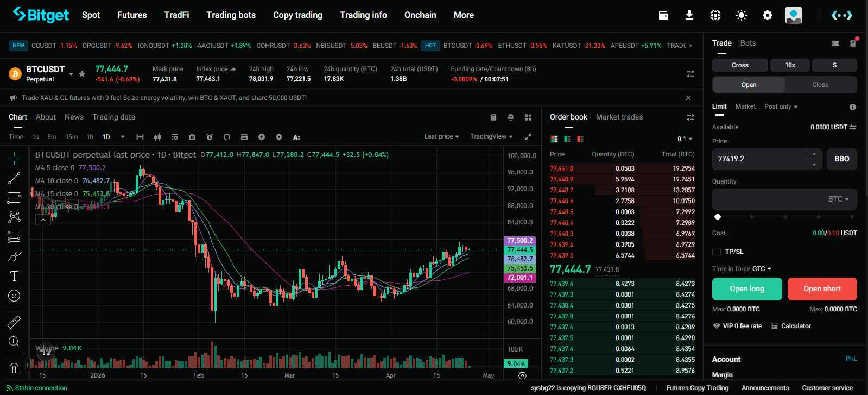Select the 1h timeframe
The width and height of the screenshot is (868, 395).
pyautogui.click(x=90, y=137)
